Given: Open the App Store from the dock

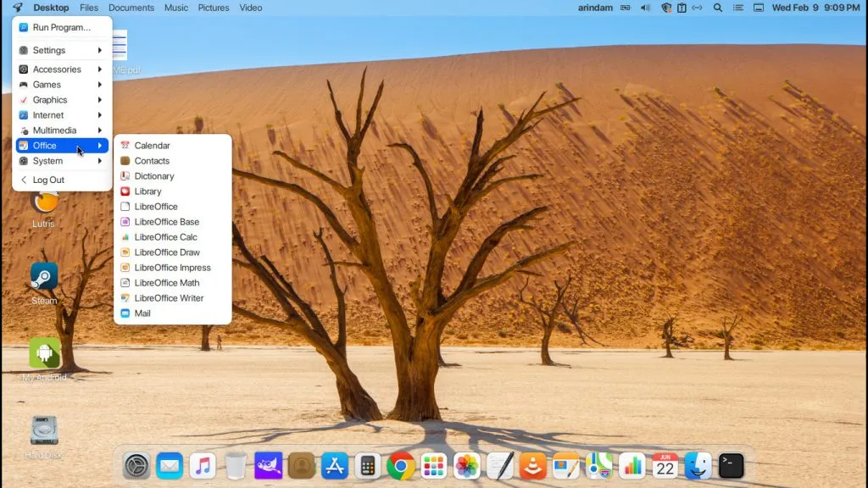Looking at the screenshot, I should [334, 465].
